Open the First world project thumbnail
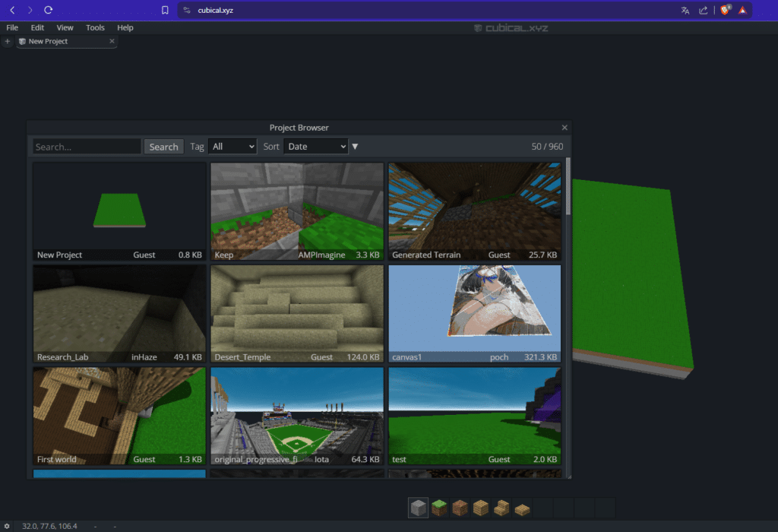 (119, 416)
